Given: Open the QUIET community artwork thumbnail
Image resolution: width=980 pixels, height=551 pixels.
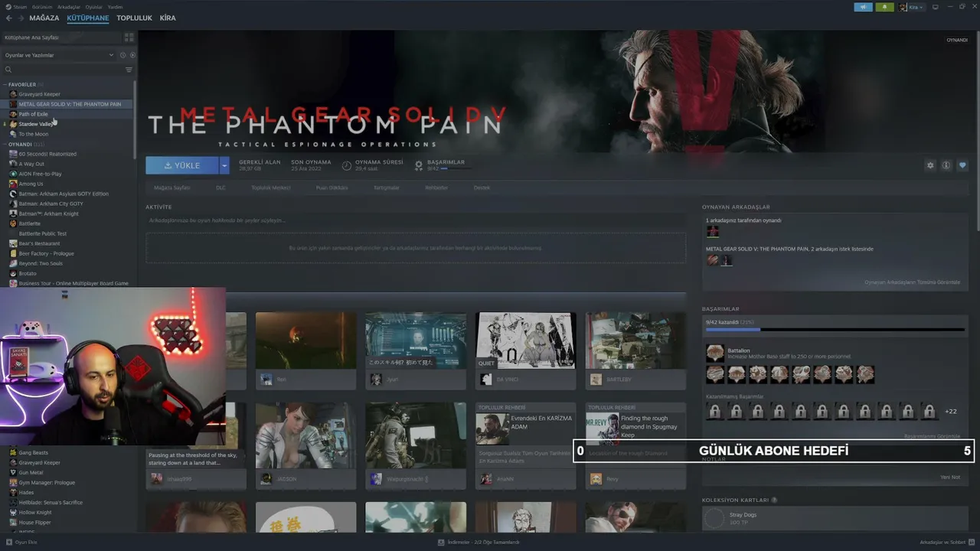Looking at the screenshot, I should (525, 341).
